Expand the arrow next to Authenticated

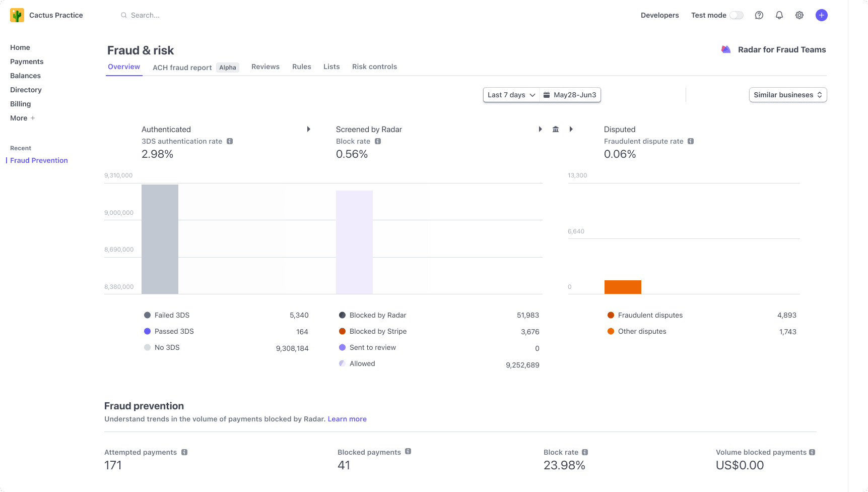[x=308, y=129]
